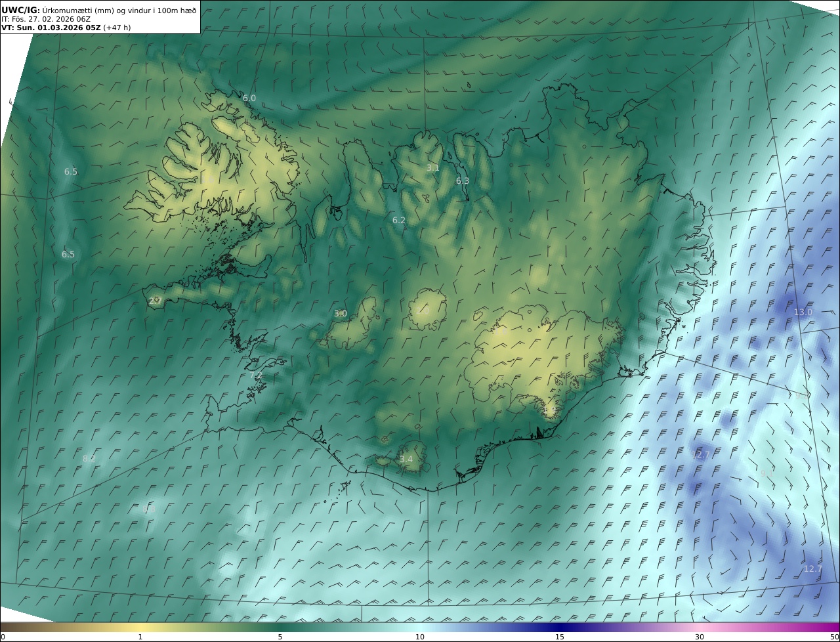Pick the 15 mark on the colorbar
The width and height of the screenshot is (840, 642).
pyautogui.click(x=560, y=637)
